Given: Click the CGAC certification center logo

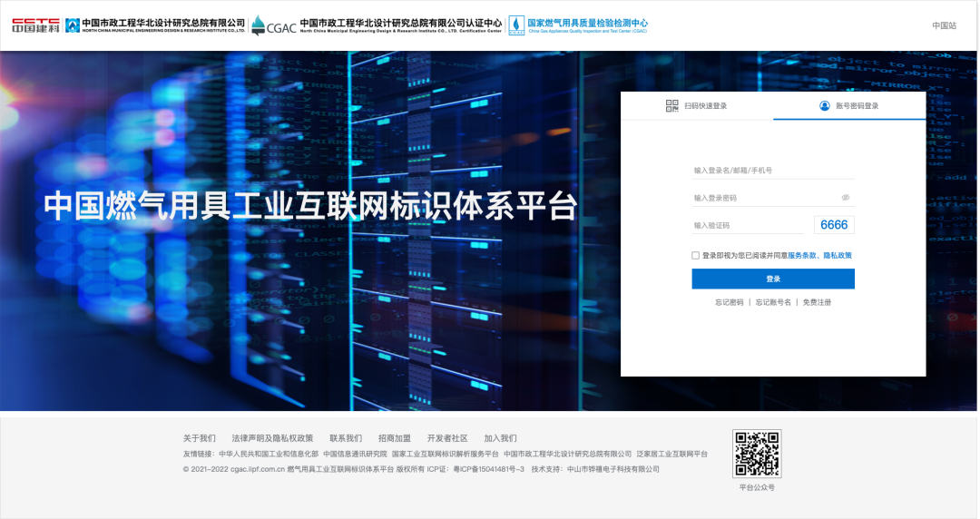Looking at the screenshot, I should 273,25.
